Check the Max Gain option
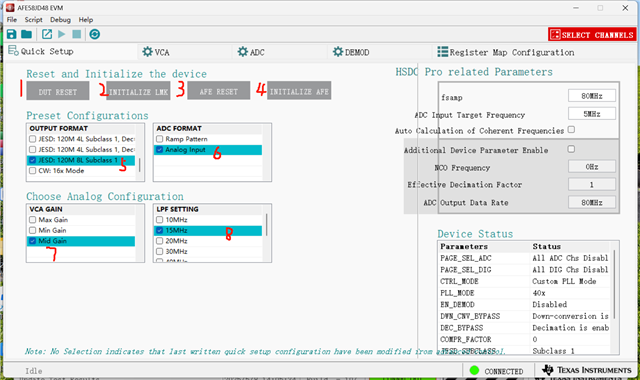 click(x=33, y=220)
